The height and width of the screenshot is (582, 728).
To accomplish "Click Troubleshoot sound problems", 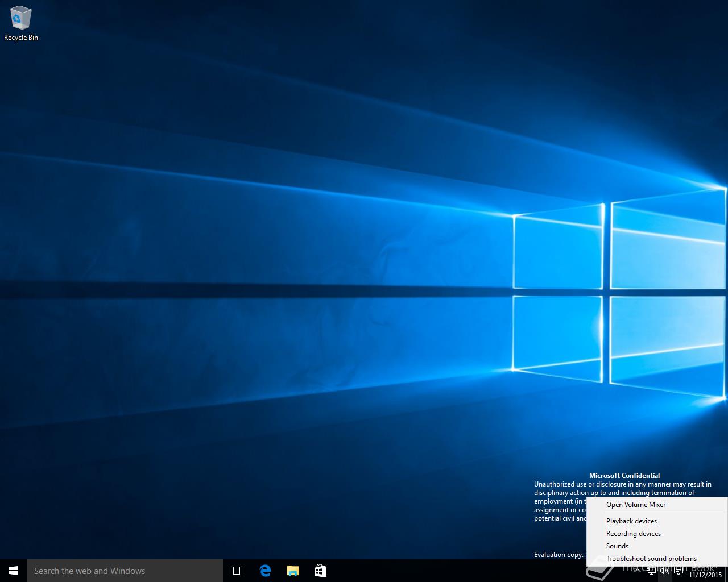I will [657, 559].
